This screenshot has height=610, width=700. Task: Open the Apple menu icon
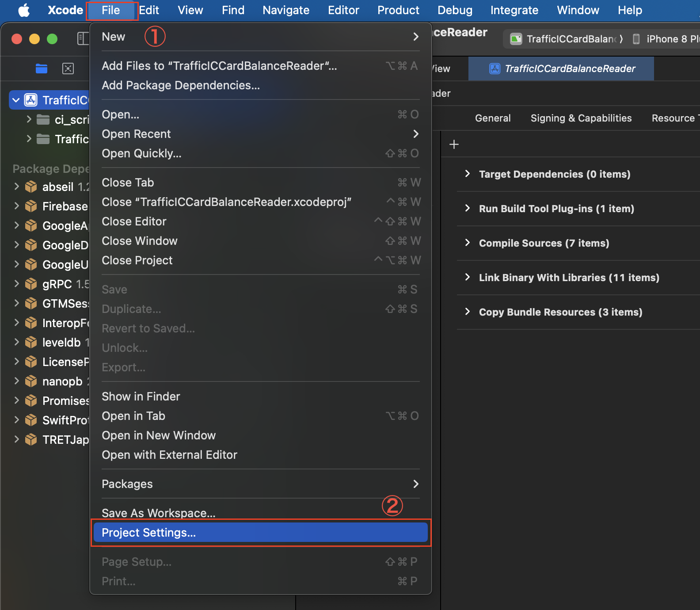click(x=24, y=10)
